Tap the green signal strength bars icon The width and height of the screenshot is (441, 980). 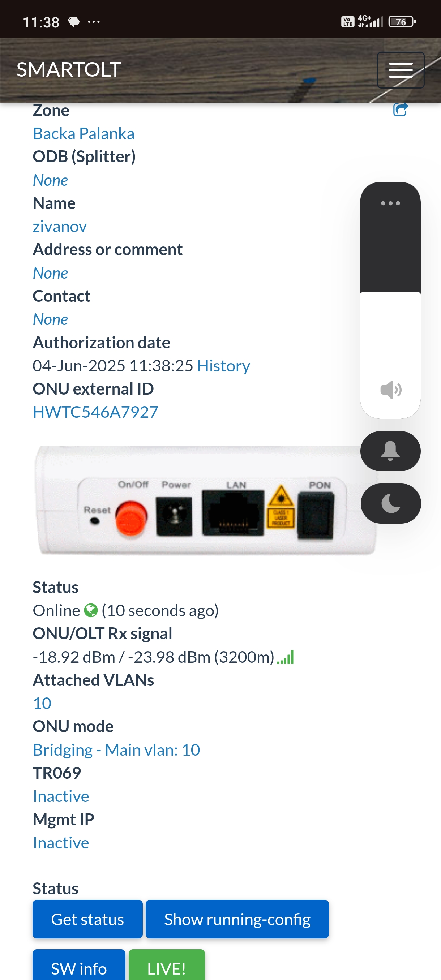(x=285, y=657)
